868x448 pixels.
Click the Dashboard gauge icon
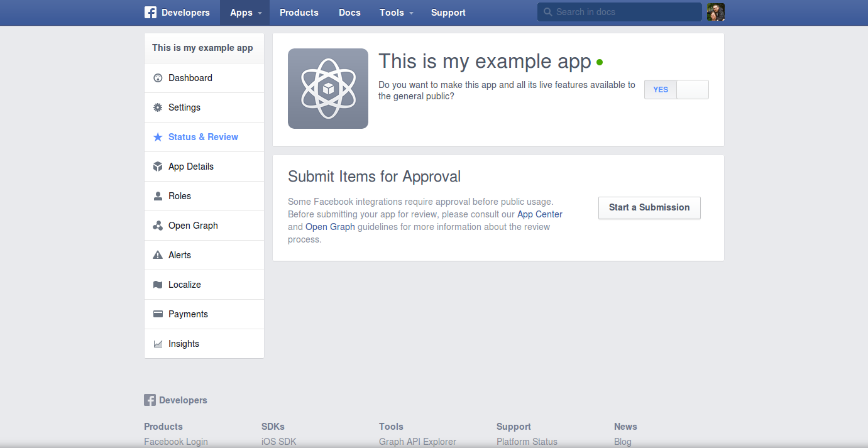158,78
